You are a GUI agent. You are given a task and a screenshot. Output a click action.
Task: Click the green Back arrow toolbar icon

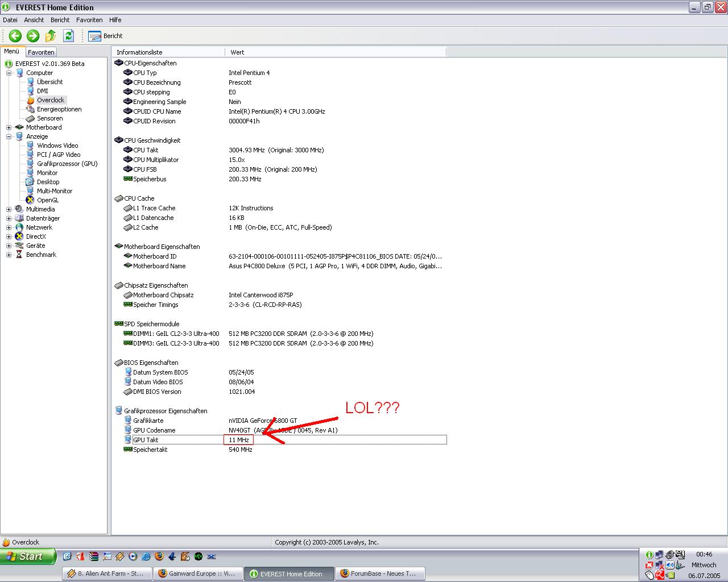(x=15, y=36)
